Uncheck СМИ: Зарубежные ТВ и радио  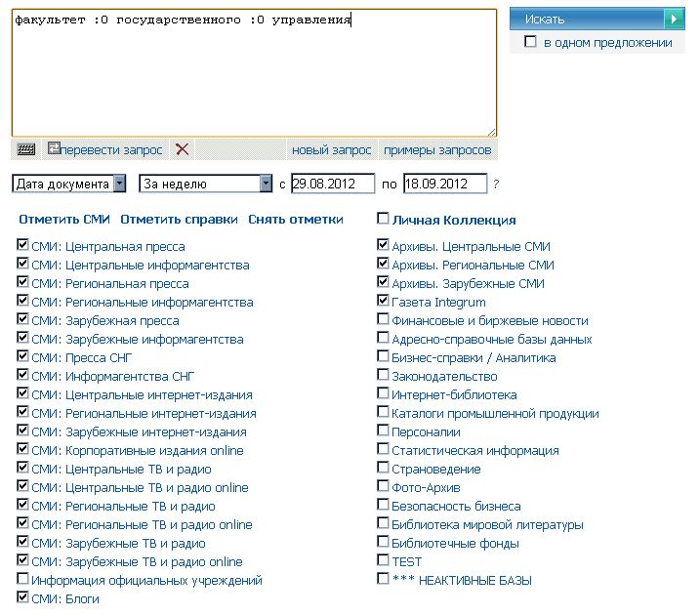(x=22, y=541)
